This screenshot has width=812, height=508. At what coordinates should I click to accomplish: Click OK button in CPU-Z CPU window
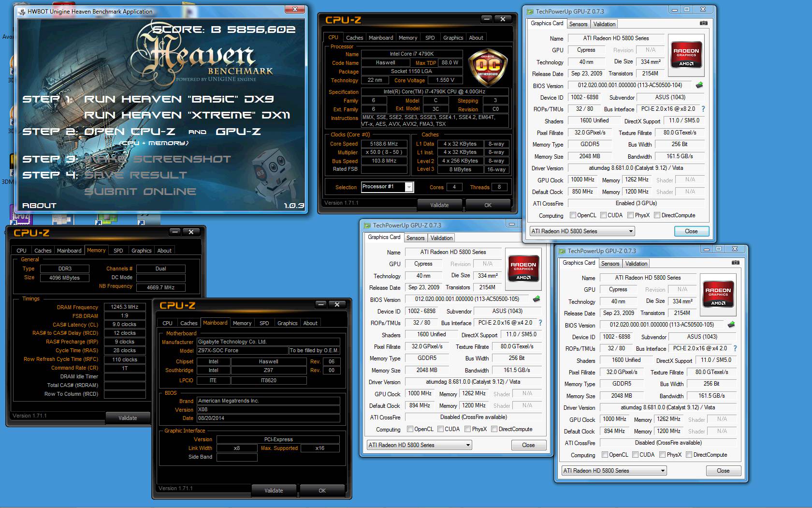488,205
